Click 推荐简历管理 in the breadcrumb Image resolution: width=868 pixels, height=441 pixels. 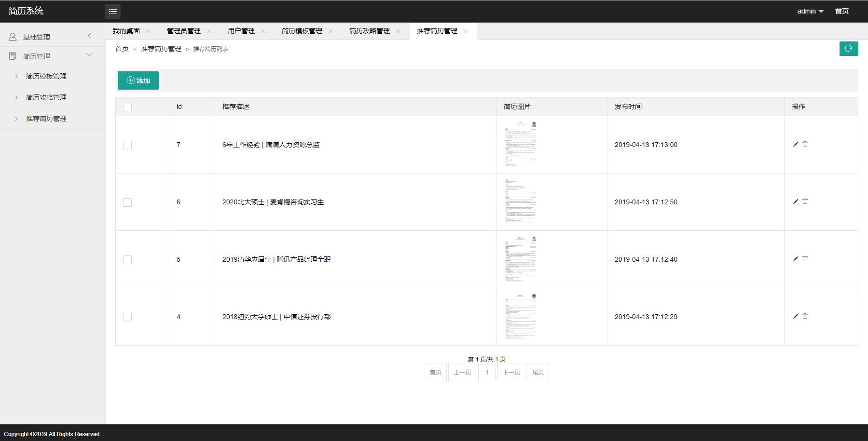(x=161, y=49)
